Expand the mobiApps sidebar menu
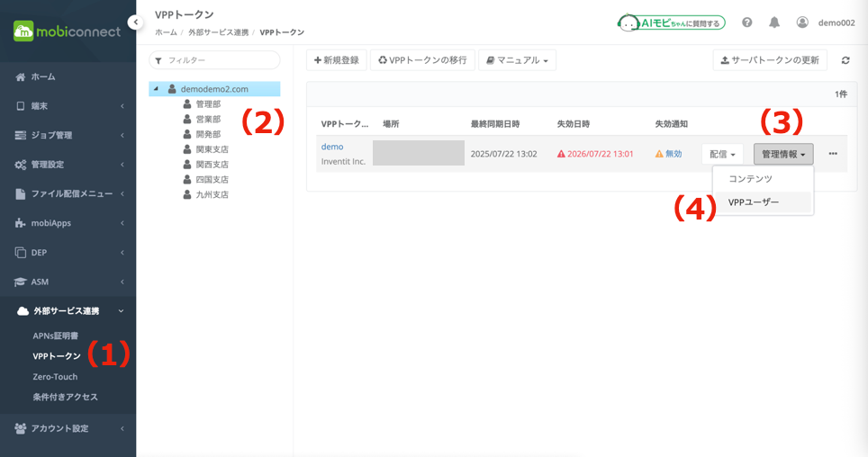 click(x=122, y=223)
